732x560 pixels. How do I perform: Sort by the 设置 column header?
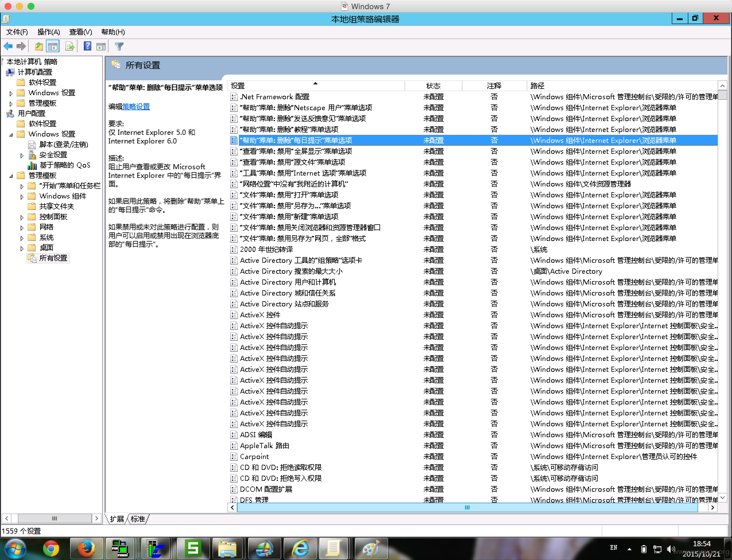(x=316, y=86)
